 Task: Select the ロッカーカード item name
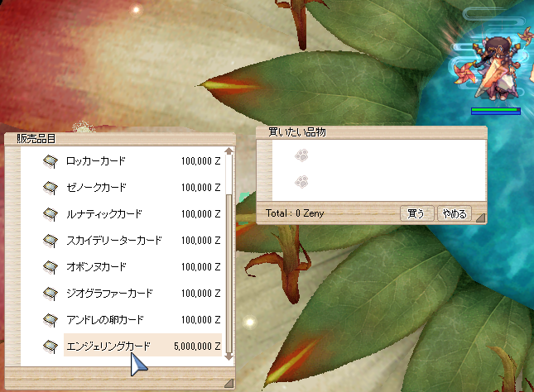[96, 161]
